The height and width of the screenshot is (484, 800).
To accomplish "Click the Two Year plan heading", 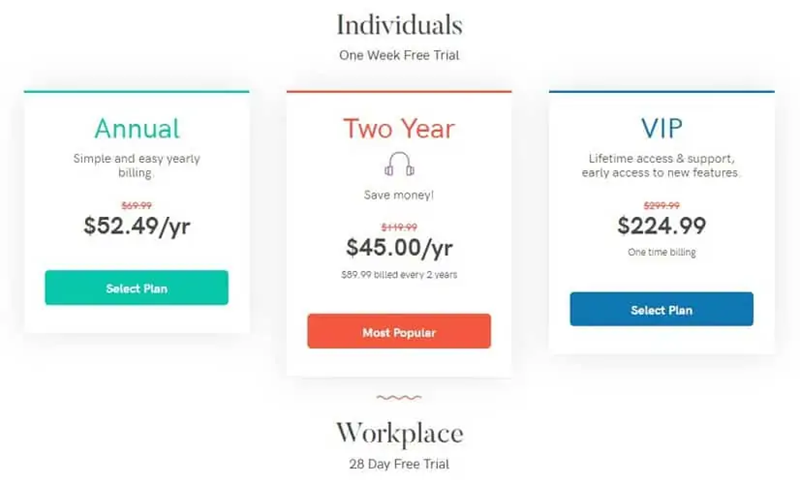I will click(x=399, y=128).
